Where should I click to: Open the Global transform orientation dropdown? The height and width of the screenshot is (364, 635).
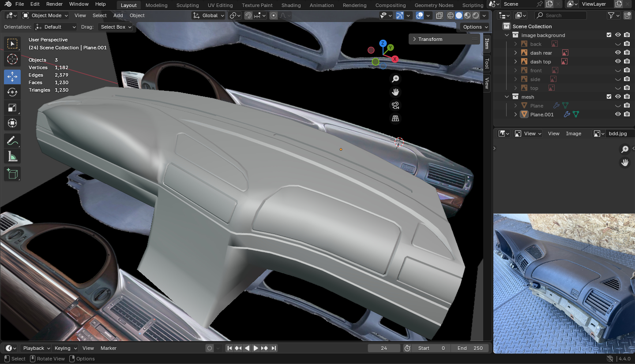tap(209, 15)
